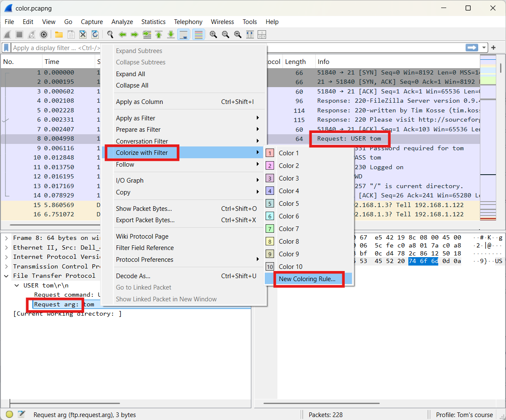Click the display filter input field
The image size is (506, 420).
(238, 48)
